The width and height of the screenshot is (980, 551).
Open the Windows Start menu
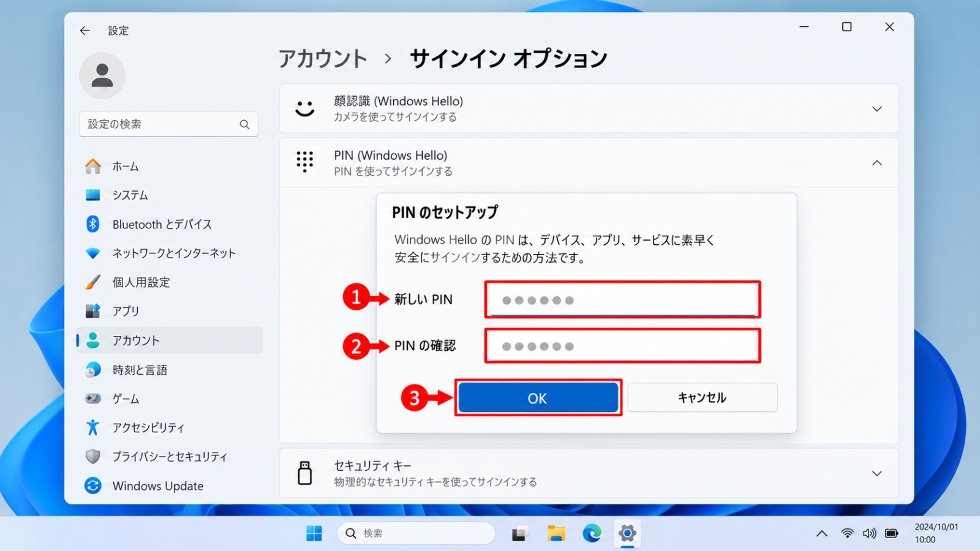pos(314,534)
